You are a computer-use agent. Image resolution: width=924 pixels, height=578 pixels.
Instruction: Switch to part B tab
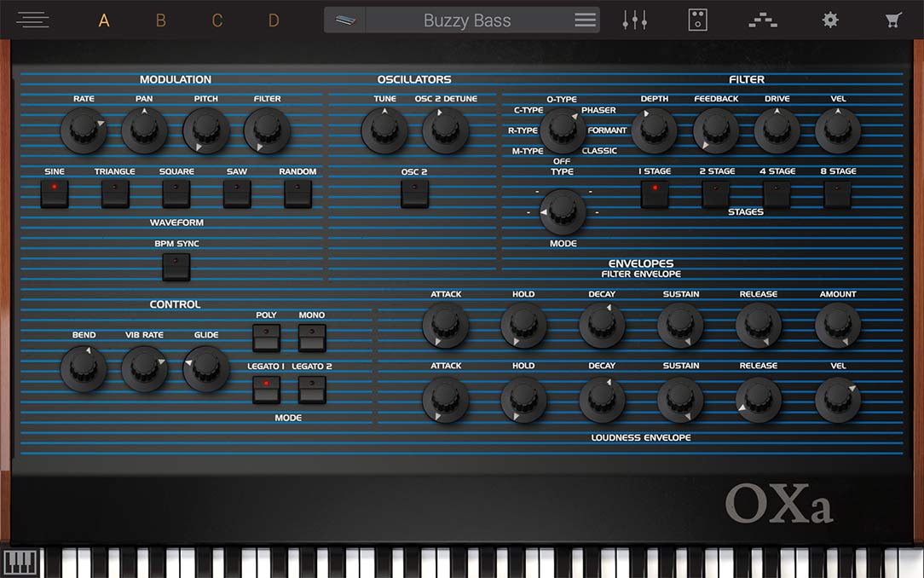pyautogui.click(x=160, y=20)
